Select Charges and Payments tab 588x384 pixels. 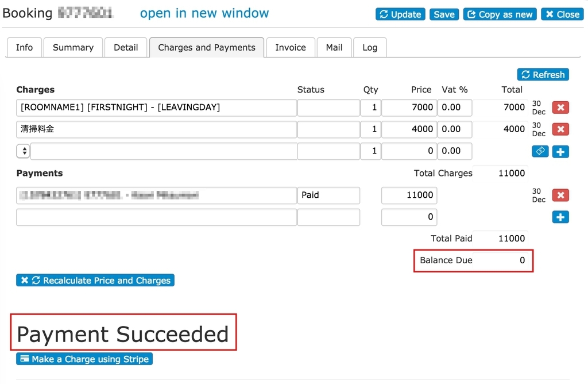[207, 47]
